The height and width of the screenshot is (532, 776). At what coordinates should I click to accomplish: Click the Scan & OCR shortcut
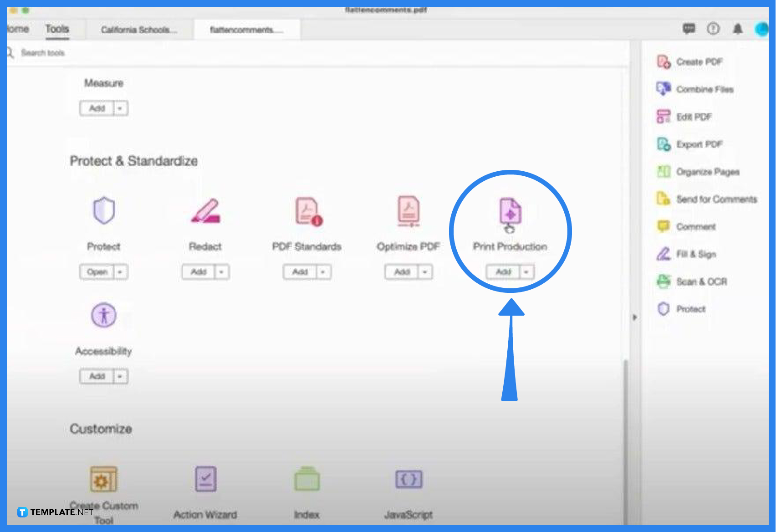coord(701,281)
